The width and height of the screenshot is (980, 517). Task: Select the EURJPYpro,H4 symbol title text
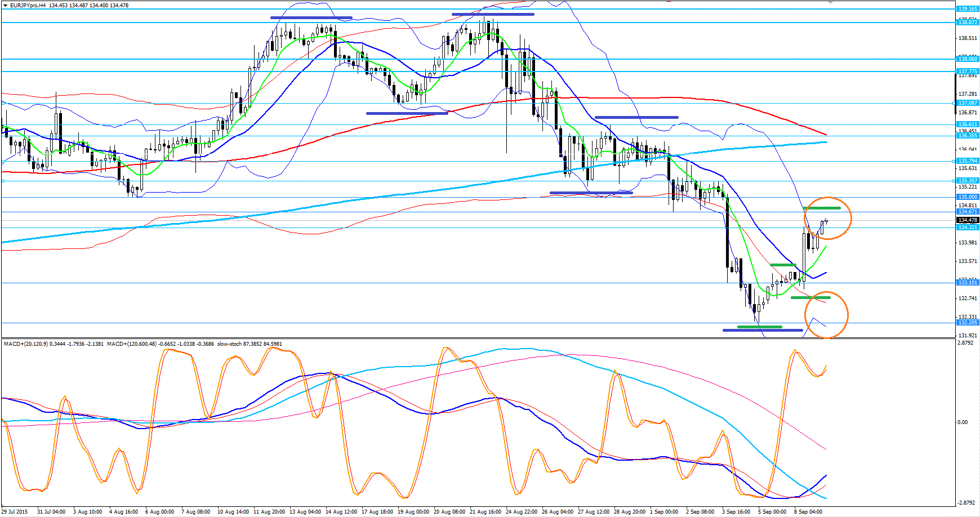[28, 5]
